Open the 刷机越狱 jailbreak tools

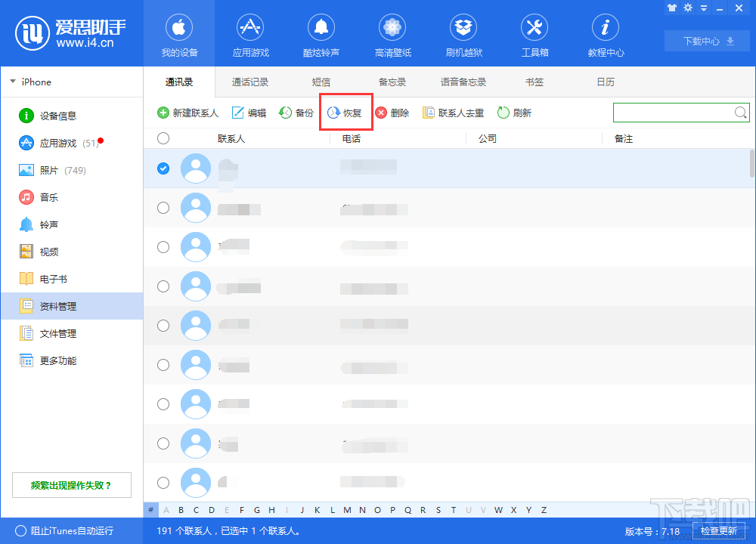tap(463, 34)
